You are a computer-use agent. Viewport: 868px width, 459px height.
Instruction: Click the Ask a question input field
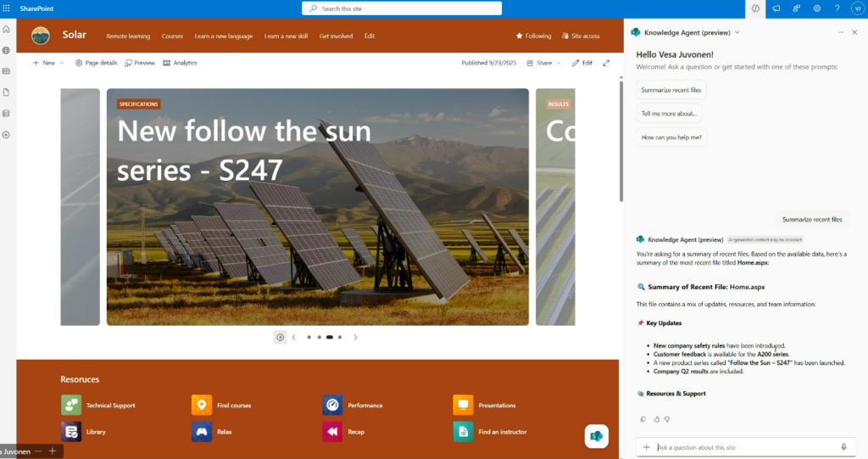tap(746, 447)
